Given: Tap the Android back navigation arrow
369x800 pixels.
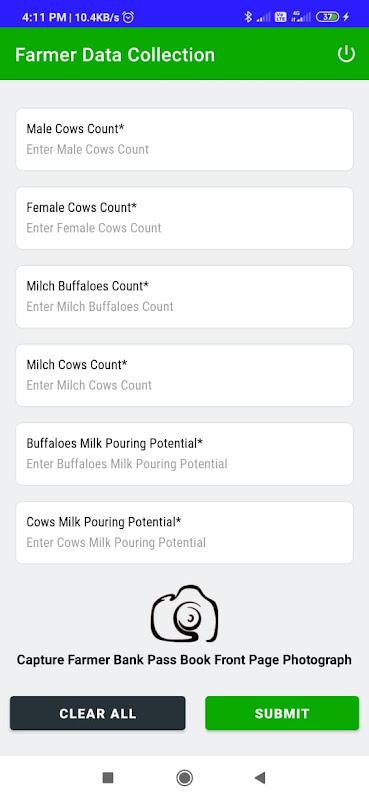Looking at the screenshot, I should 260,778.
